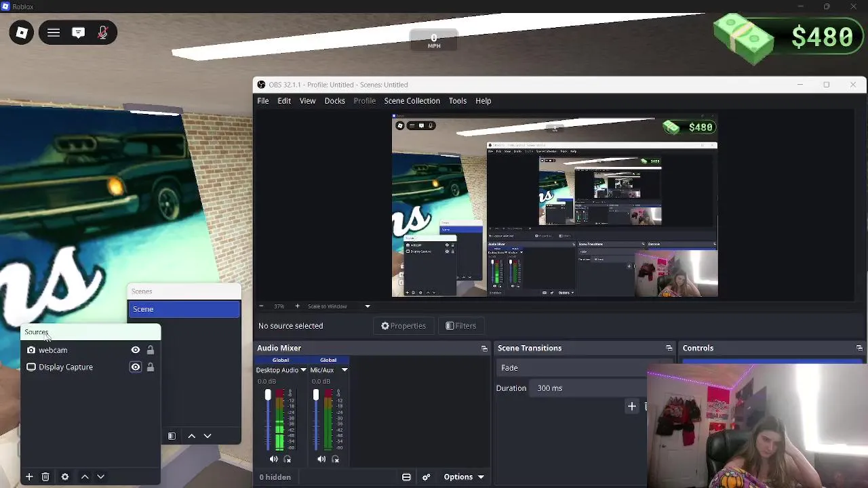This screenshot has width=868, height=488.
Task: Remove source with the trash icon
Action: tap(45, 477)
